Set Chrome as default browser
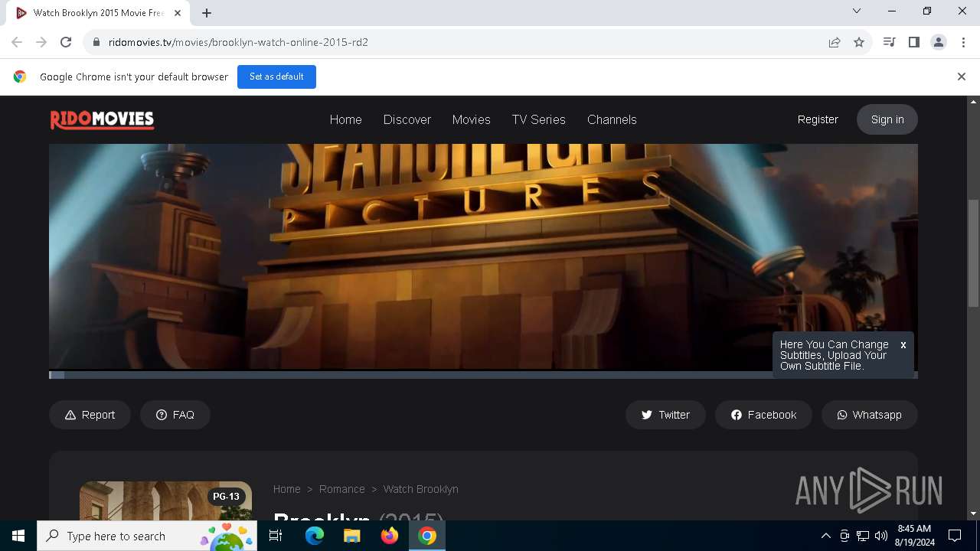Viewport: 980px width, 551px height. (x=276, y=77)
